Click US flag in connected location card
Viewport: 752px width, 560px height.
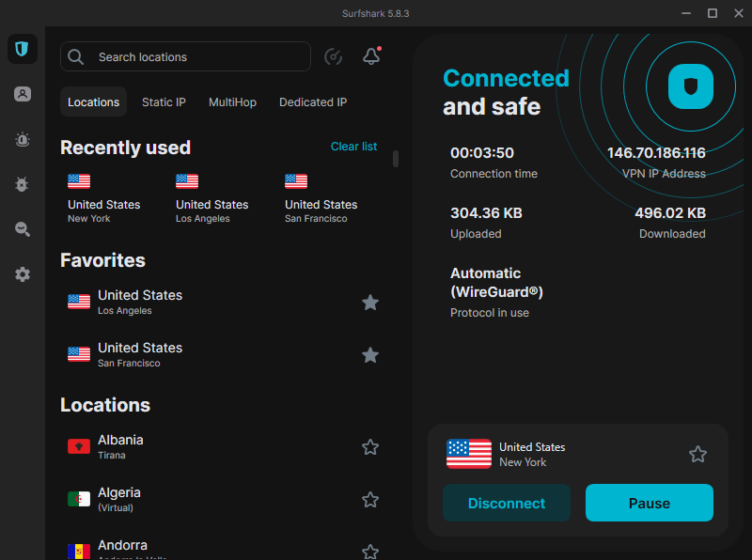pyautogui.click(x=468, y=454)
